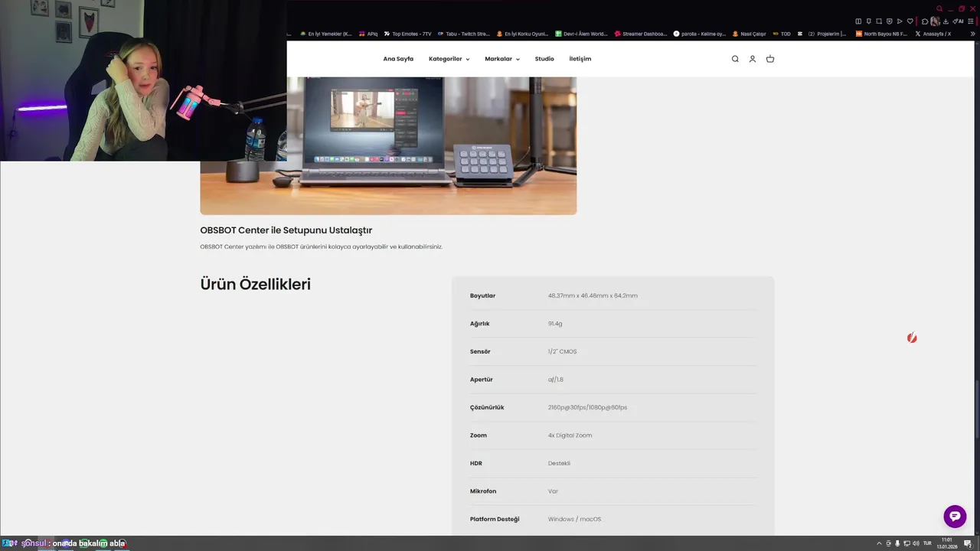The image size is (980, 551).
Task: Open the '(2) Projelerim' bookmark
Action: (x=822, y=34)
